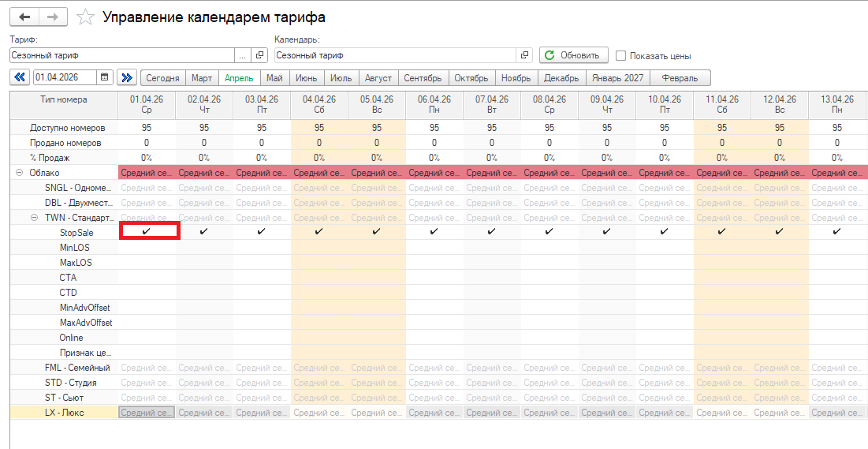The width and height of the screenshot is (868, 449).
Task: Collapse the TWN - Стандарт room type
Action: click(35, 218)
